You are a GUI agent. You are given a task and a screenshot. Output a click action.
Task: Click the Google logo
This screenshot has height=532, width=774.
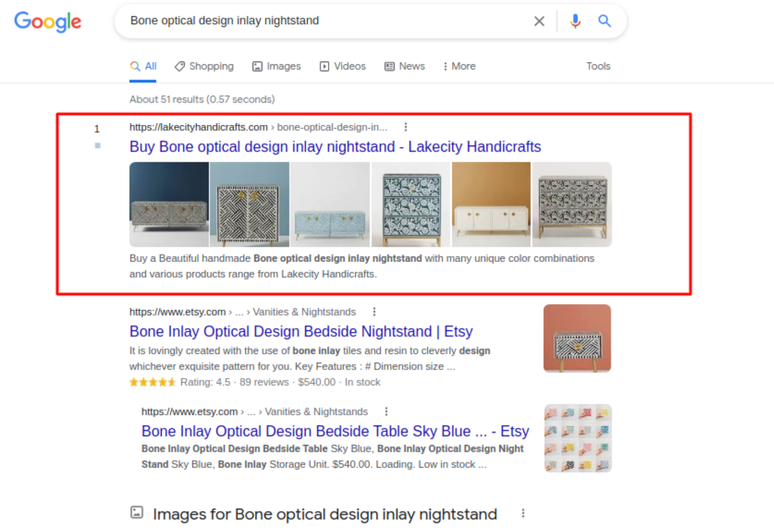tap(48, 21)
